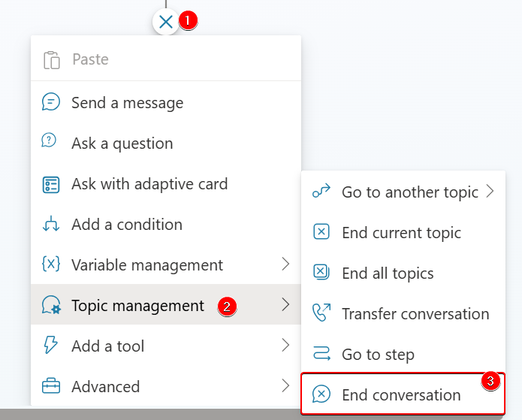Choose End all topics option
The height and width of the screenshot is (420, 522).
(x=388, y=273)
